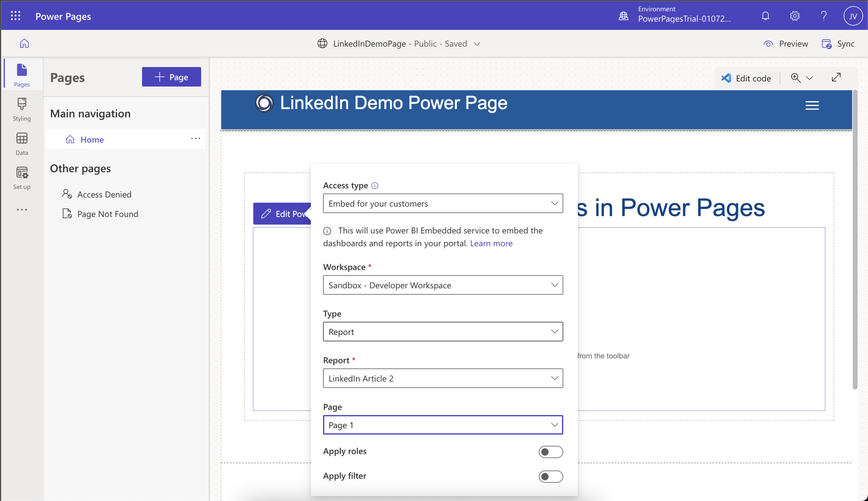Image resolution: width=868 pixels, height=501 pixels.
Task: Open the Report LinkedIn Article 2 dropdown
Action: (443, 378)
